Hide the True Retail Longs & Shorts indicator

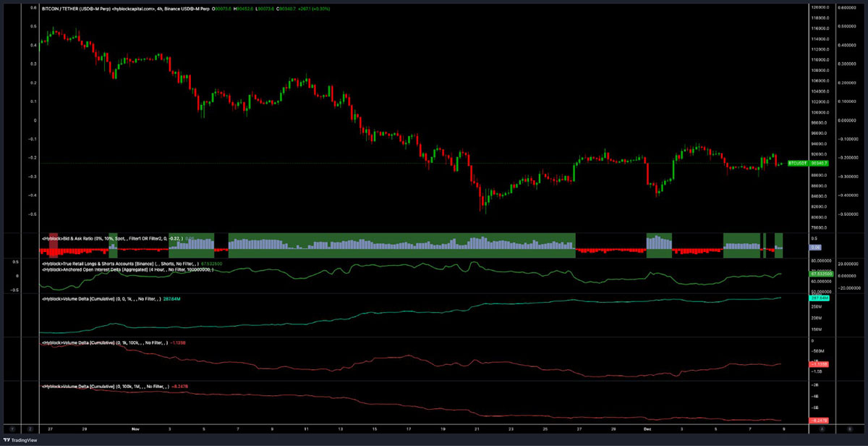pyautogui.click(x=231, y=264)
